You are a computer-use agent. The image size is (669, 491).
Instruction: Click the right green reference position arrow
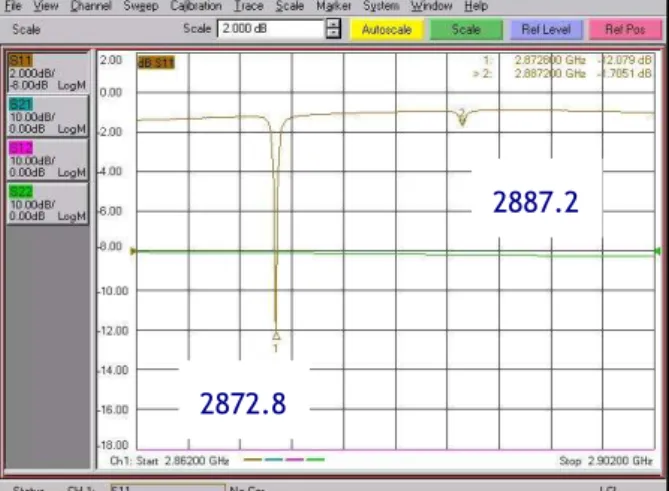tap(657, 251)
